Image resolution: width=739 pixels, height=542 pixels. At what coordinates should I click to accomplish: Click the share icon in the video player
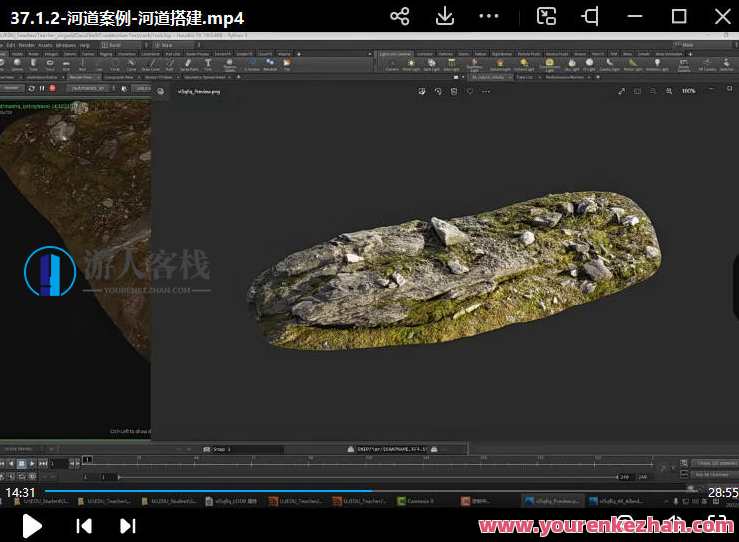[399, 17]
